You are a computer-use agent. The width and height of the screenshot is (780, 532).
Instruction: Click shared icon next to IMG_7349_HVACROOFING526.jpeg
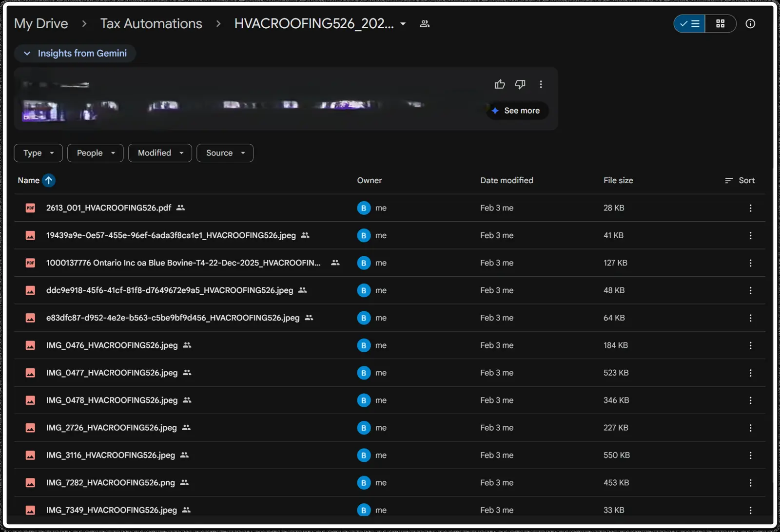tap(186, 510)
